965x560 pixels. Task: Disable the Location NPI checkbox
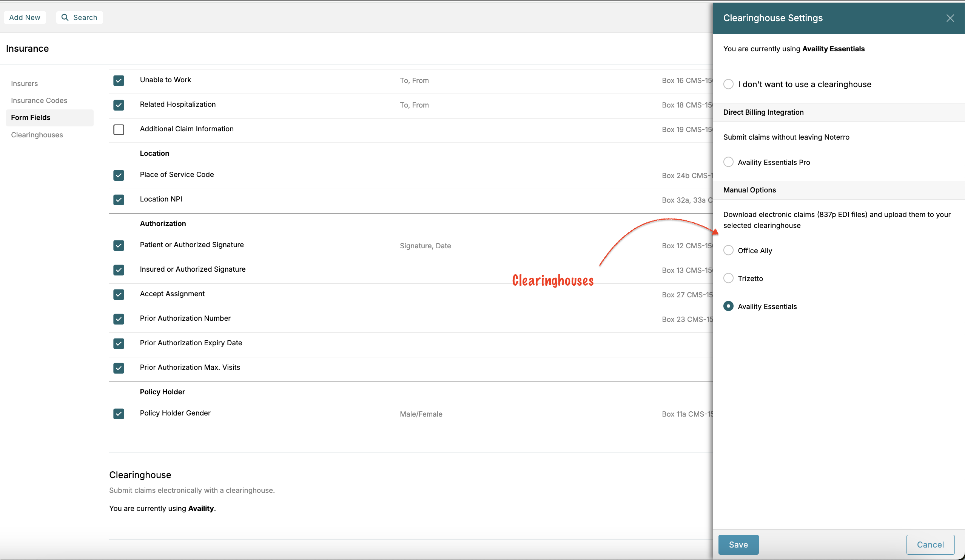(119, 199)
